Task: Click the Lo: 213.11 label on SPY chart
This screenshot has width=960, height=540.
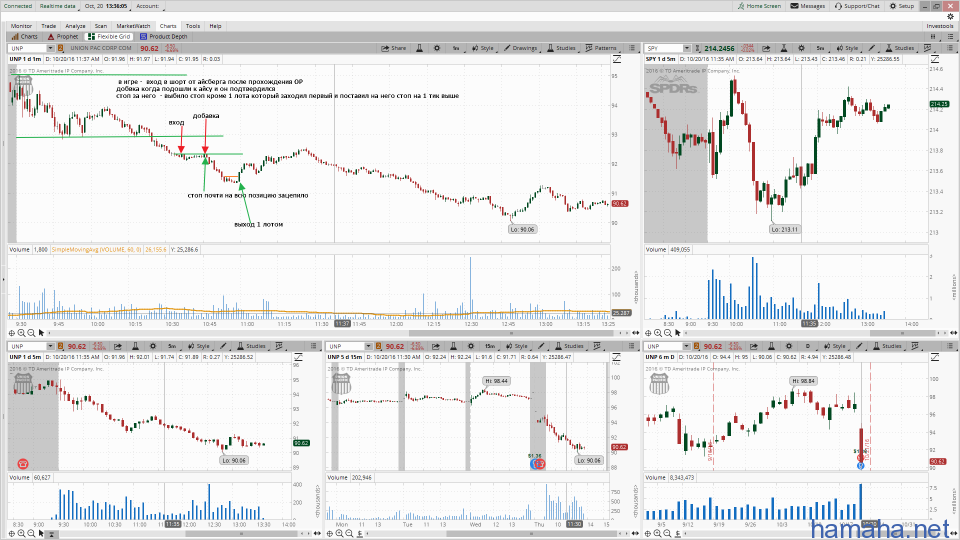Action: (784, 230)
